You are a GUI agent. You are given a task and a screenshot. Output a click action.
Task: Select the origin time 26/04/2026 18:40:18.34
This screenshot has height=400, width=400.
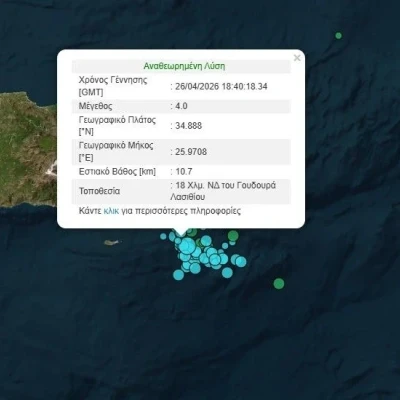pos(221,87)
